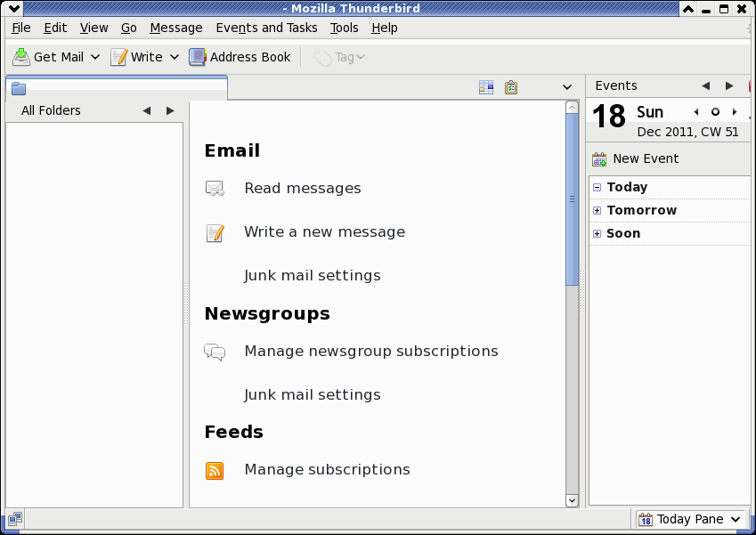Click the Address Book icon
756x535 pixels.
coord(197,57)
